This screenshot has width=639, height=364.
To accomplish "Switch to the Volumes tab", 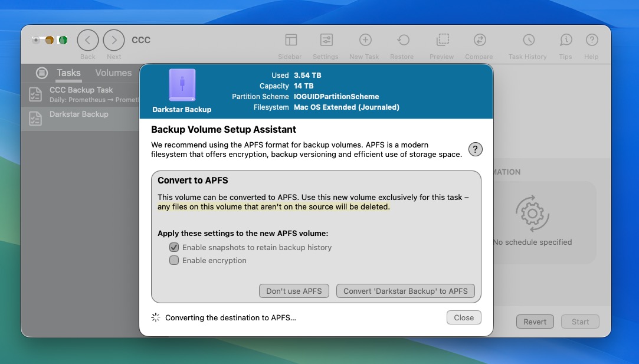I will point(113,73).
